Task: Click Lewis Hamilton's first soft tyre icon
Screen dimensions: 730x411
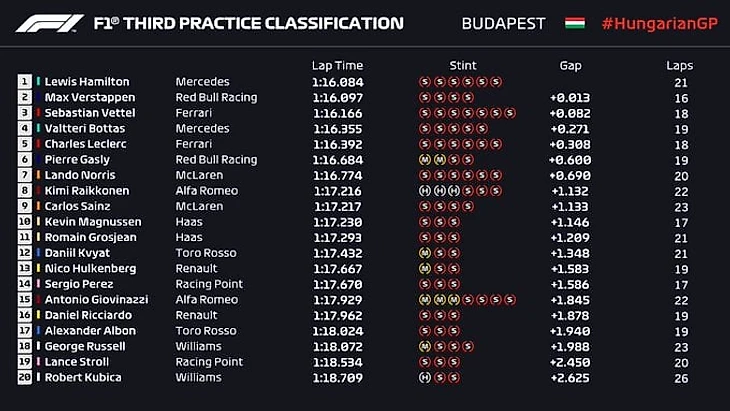Action: tap(425, 82)
